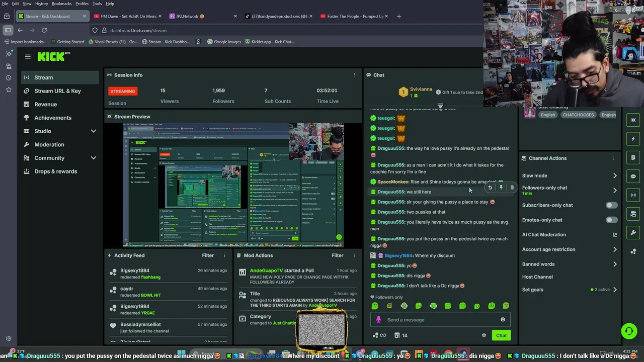644x362 pixels.
Task: Click the purple microphone icon in chat input
Action: coord(378,320)
